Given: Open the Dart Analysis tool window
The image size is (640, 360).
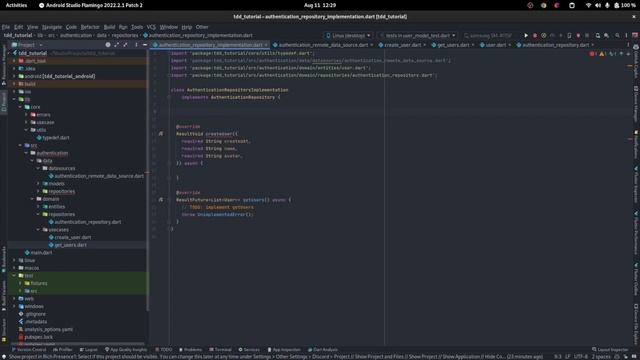Looking at the screenshot, I should [x=322, y=349].
